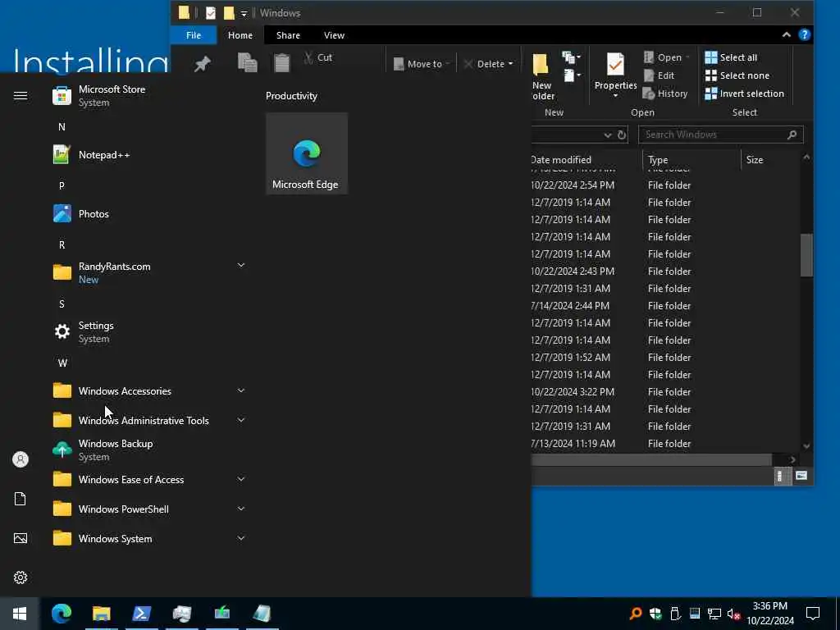Open Microsoft Store from the app list
Image resolution: width=840 pixels, height=630 pixels.
pos(150,96)
